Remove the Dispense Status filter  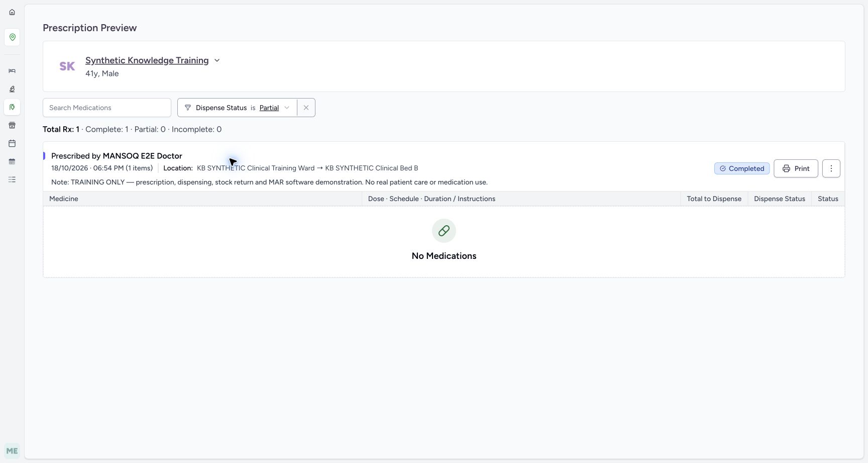click(306, 108)
